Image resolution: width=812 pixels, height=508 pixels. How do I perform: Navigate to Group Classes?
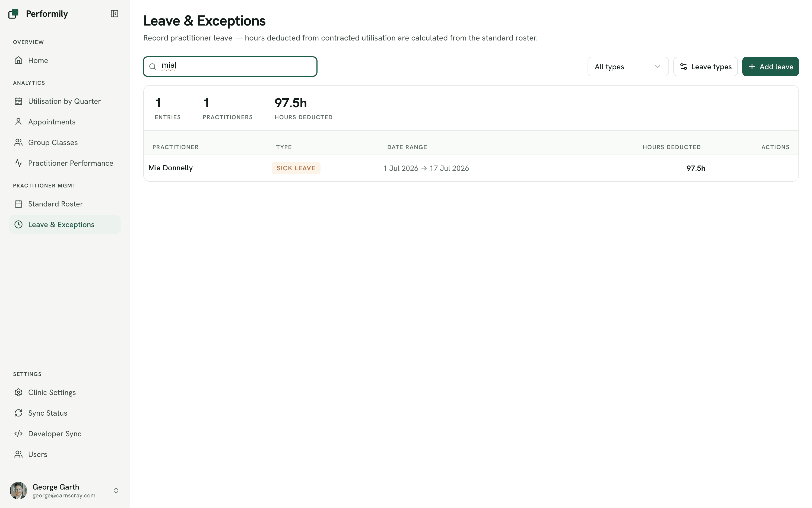coord(65,142)
